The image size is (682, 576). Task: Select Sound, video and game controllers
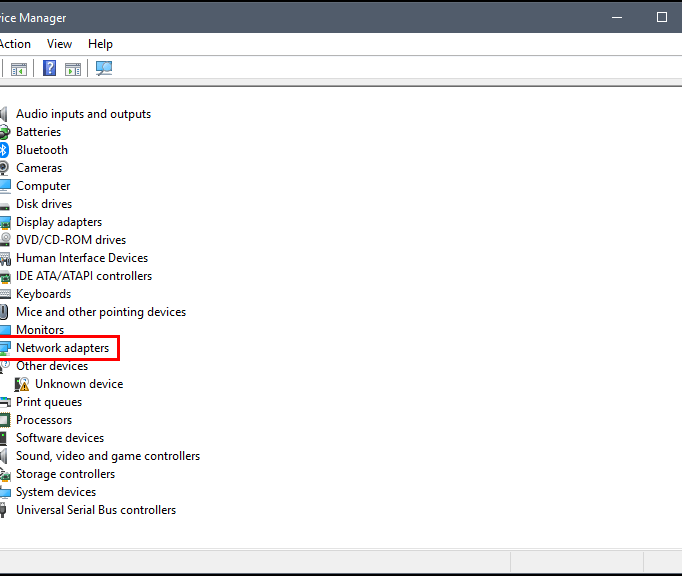pyautogui.click(x=108, y=456)
